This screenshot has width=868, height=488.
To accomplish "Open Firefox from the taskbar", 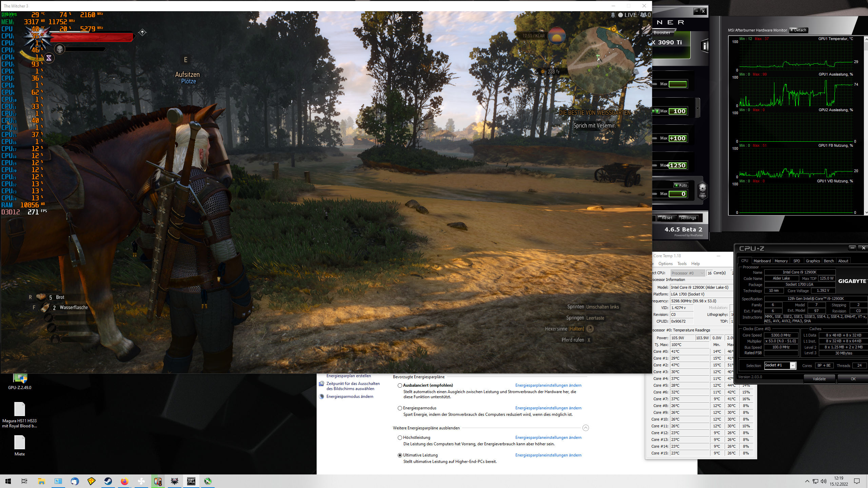I will 124,481.
